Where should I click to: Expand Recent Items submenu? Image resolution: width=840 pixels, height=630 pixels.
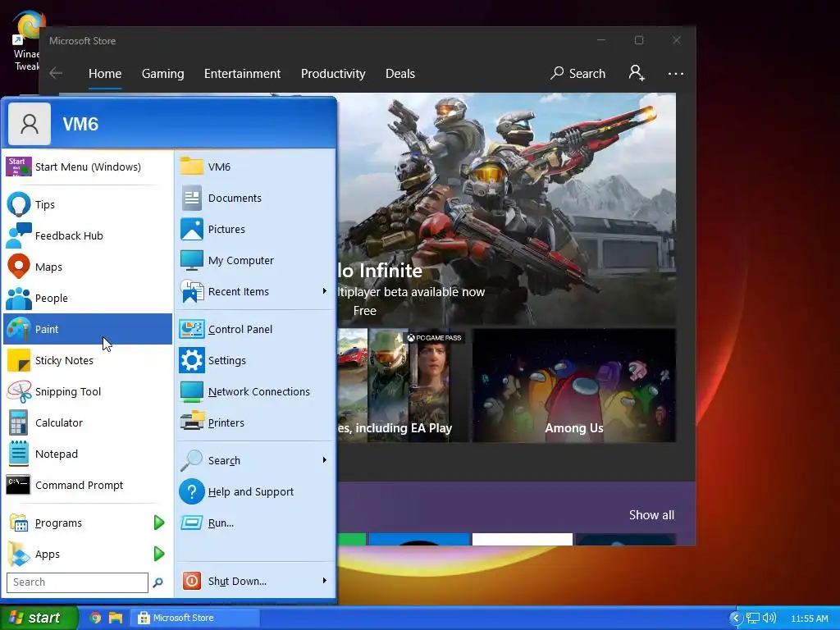click(x=325, y=291)
